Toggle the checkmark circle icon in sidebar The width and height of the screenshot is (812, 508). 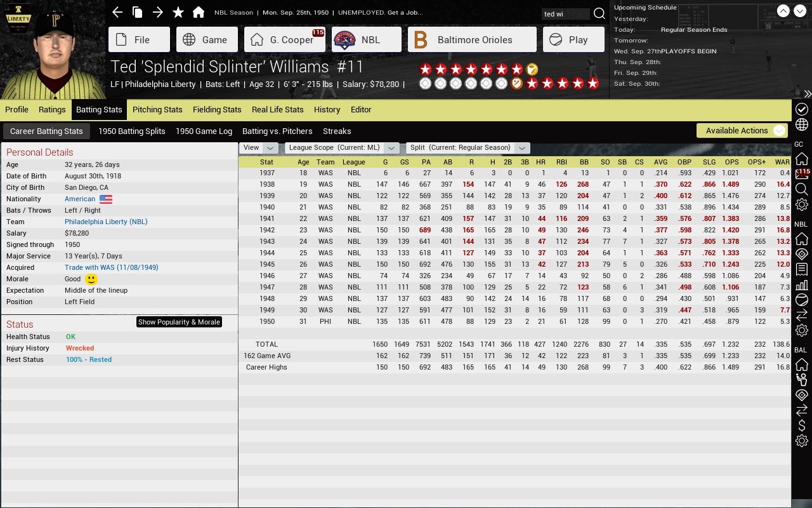pos(802,109)
